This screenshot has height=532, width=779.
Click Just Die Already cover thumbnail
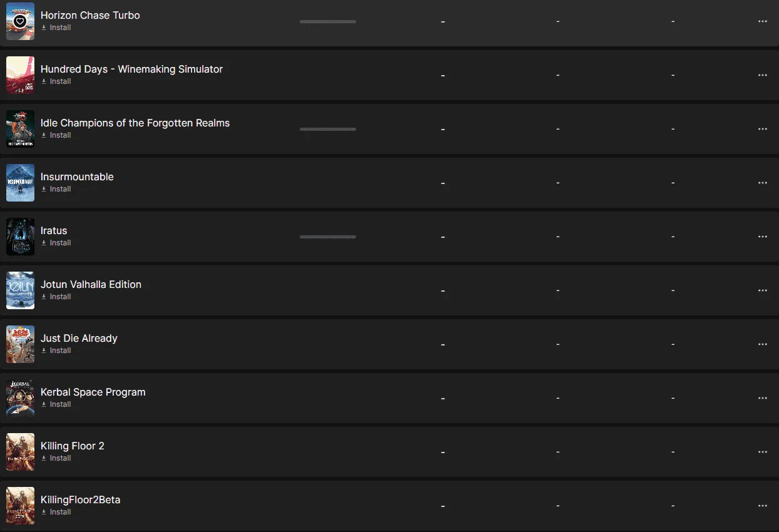pyautogui.click(x=20, y=344)
